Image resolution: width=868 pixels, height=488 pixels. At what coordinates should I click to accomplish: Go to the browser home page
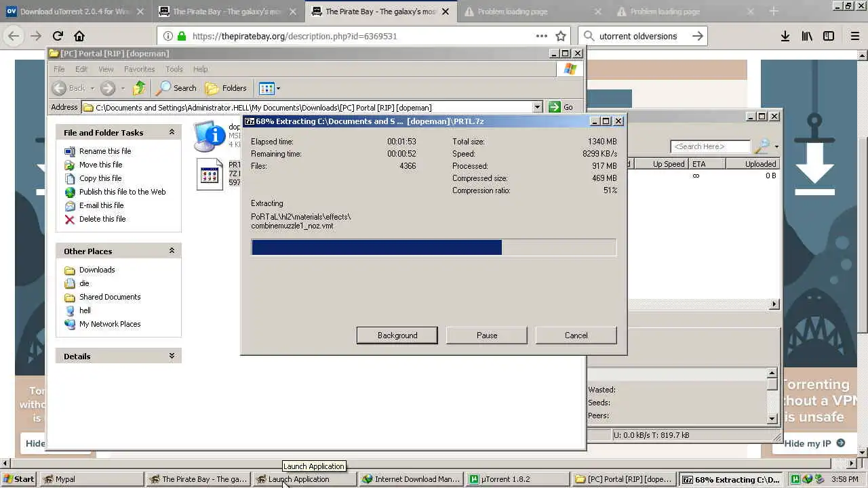[x=79, y=37]
